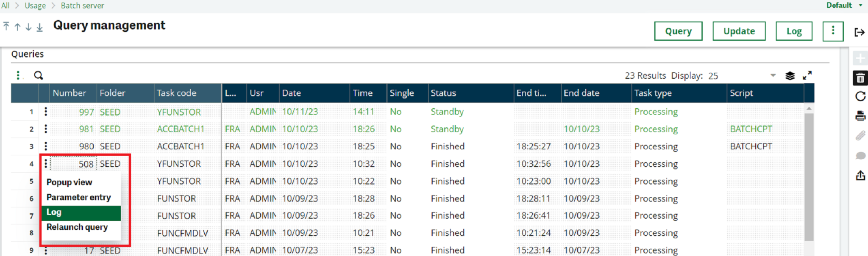Screen dimensions: 868x256
Task: Expand the Queries panel to full screen
Action: 808,75
